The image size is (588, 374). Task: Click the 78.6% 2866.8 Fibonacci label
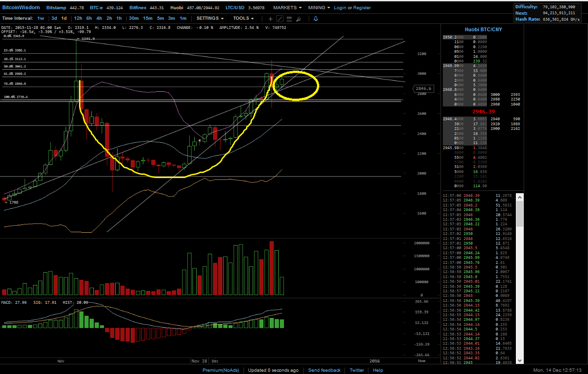tap(15, 84)
